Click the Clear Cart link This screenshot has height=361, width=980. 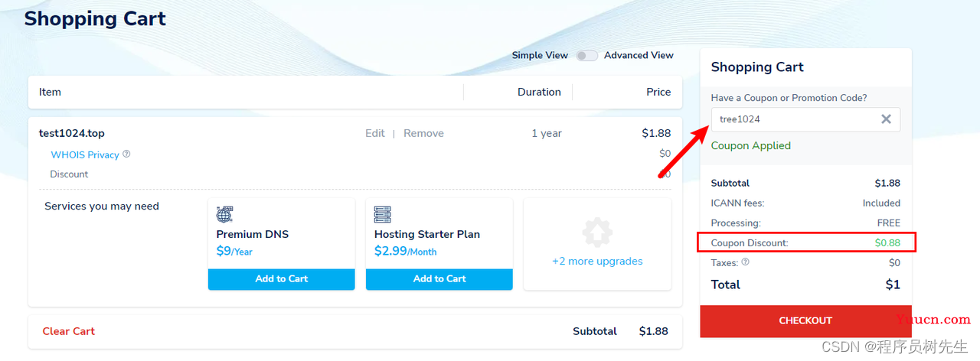[x=69, y=331]
